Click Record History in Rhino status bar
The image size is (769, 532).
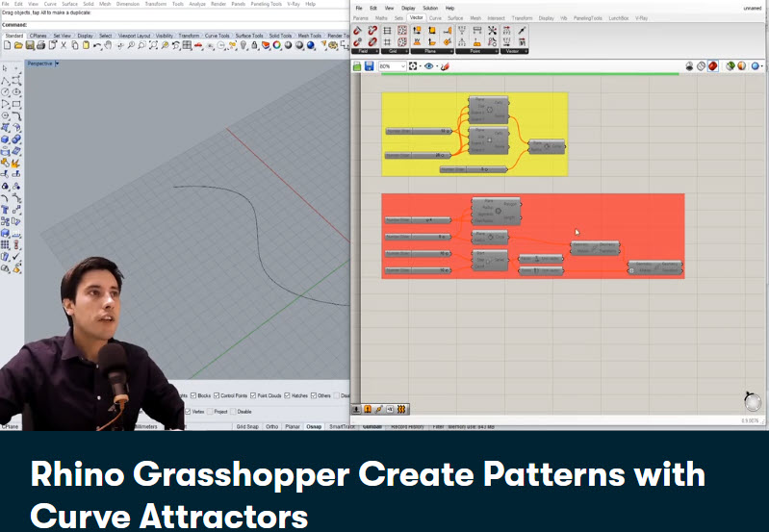coord(407,426)
